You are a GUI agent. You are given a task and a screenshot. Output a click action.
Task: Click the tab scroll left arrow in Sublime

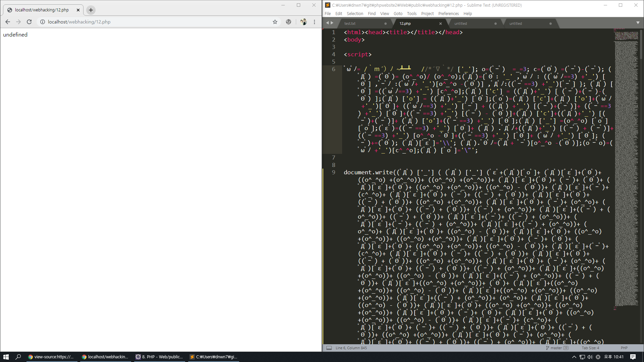click(x=327, y=23)
